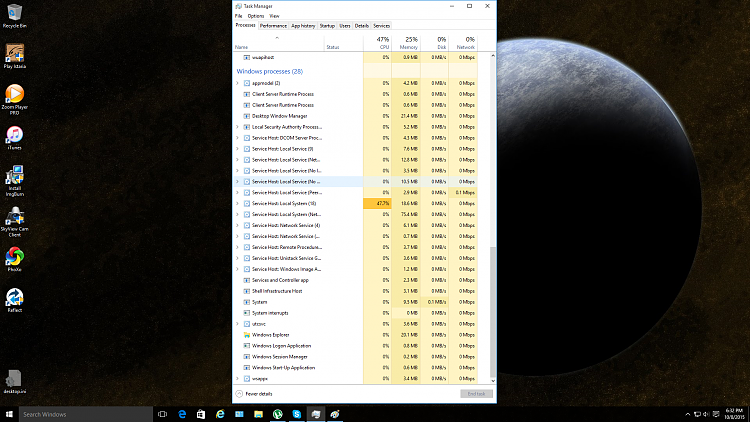Open File Explorer from the taskbar
This screenshot has height=422, width=750.
coord(258,414)
